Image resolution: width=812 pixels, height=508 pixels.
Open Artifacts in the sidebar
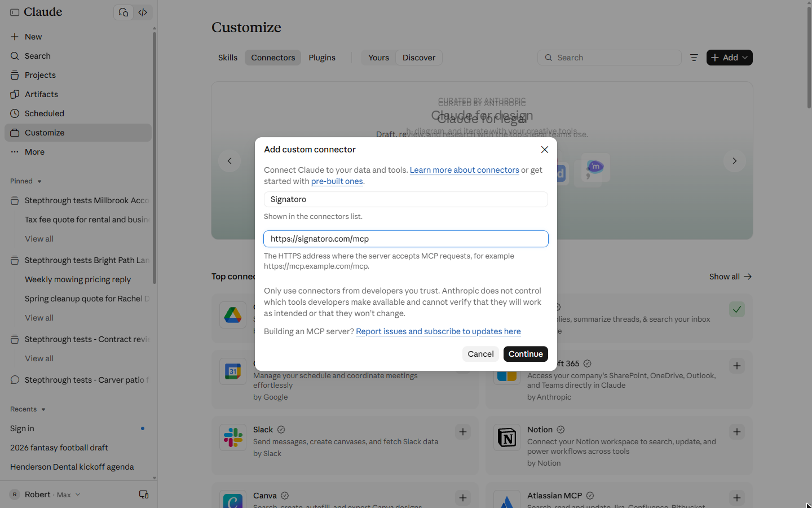click(78, 94)
